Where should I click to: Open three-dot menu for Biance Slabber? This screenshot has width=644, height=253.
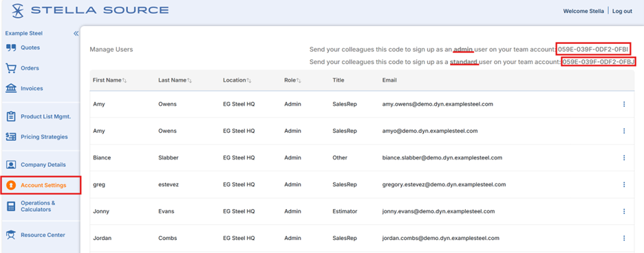tap(624, 157)
